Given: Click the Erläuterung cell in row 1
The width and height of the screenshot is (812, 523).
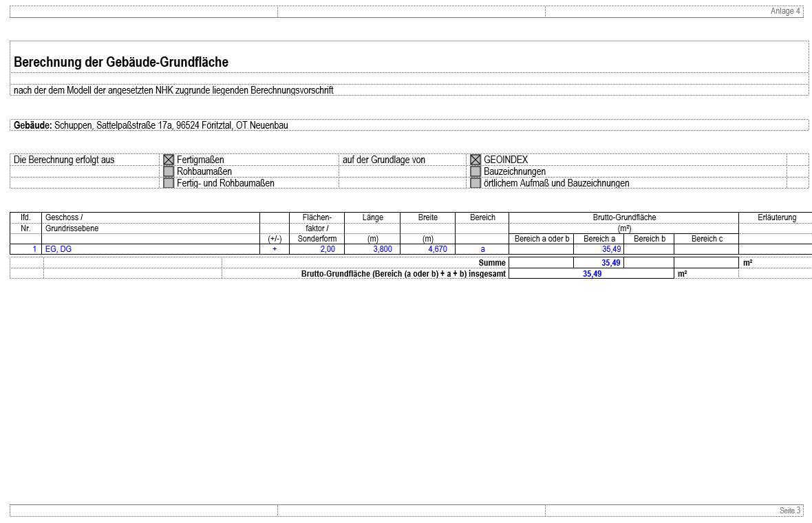Looking at the screenshot, I should pyautogui.click(x=776, y=249).
